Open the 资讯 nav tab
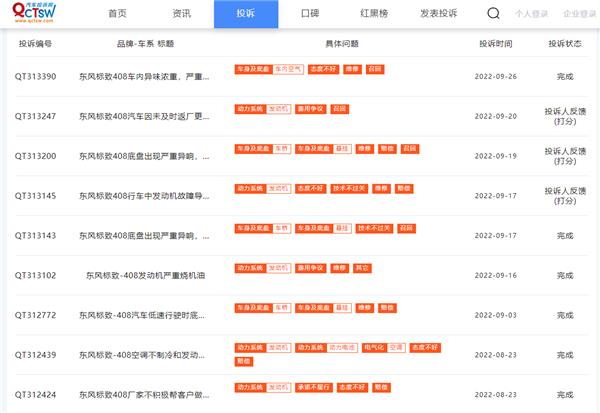Image resolution: width=600 pixels, height=413 pixels. (181, 13)
